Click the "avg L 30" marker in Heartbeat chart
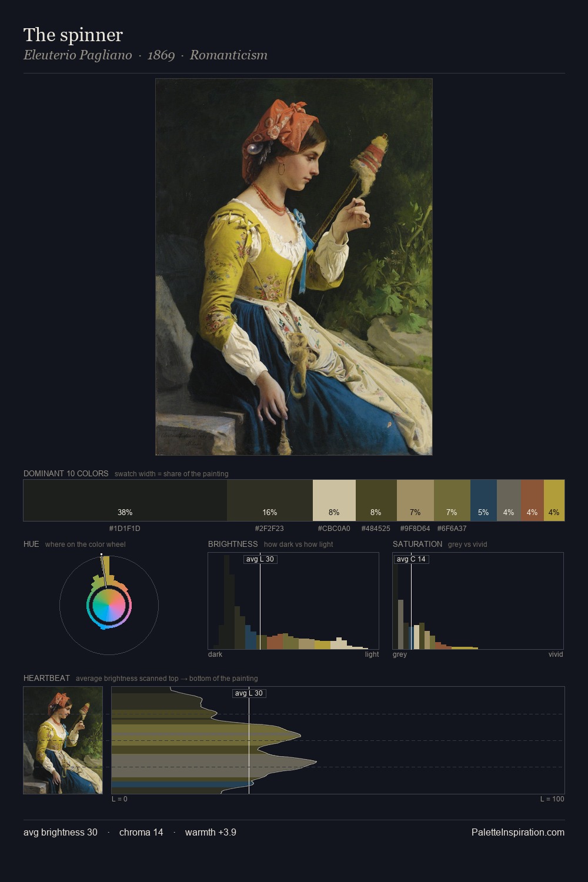 click(249, 693)
